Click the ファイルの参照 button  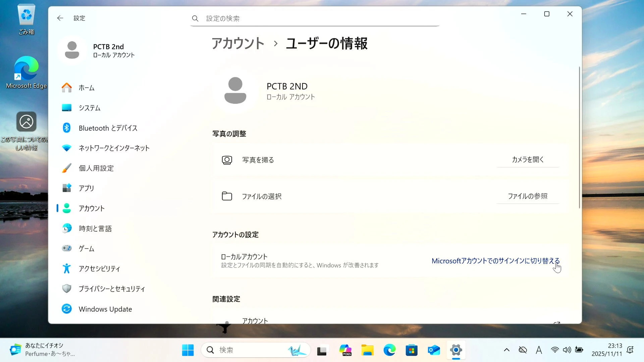[527, 196]
